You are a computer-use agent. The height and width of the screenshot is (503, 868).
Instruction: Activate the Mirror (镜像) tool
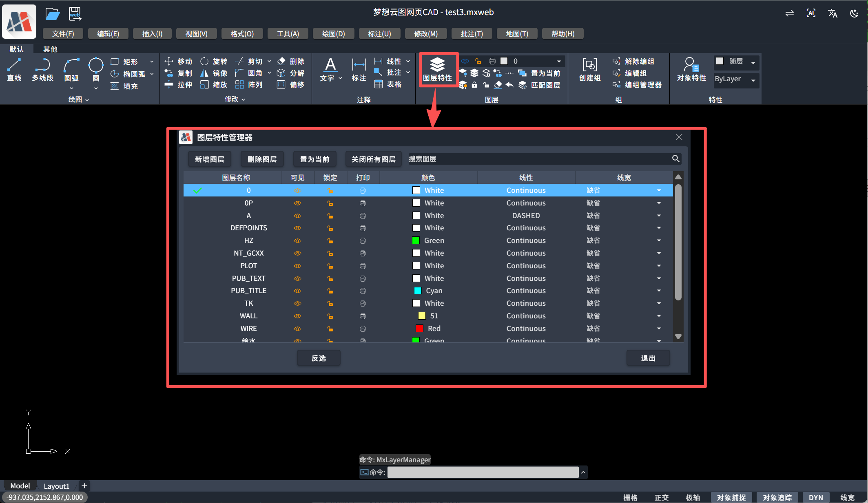coord(214,73)
